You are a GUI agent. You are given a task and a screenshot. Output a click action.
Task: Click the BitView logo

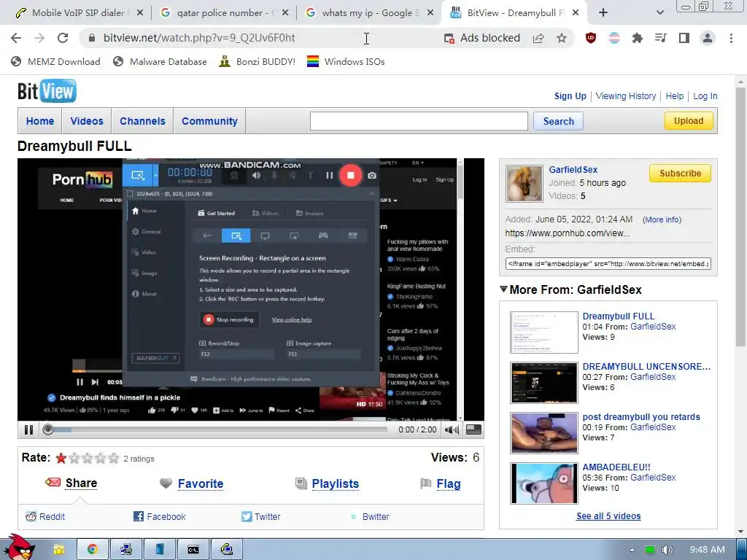click(47, 91)
